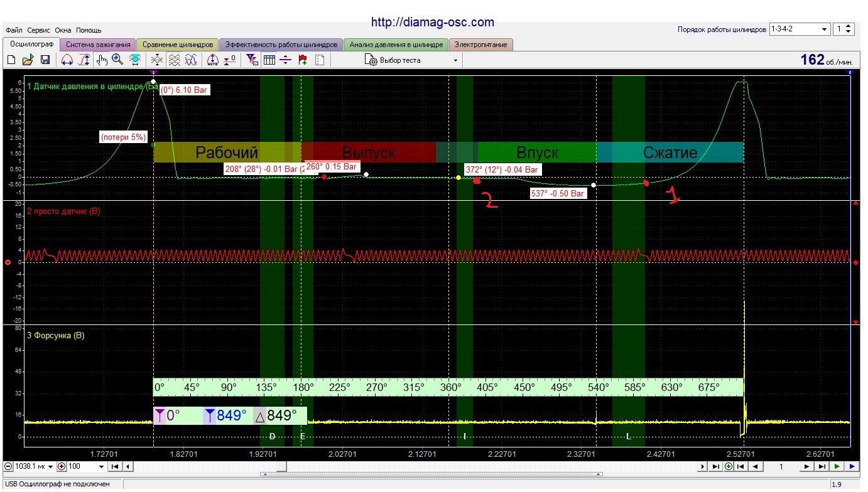Image resolution: width=868 pixels, height=492 pixels.
Task: Decrease the cylinder number stepper
Action: pos(849,32)
